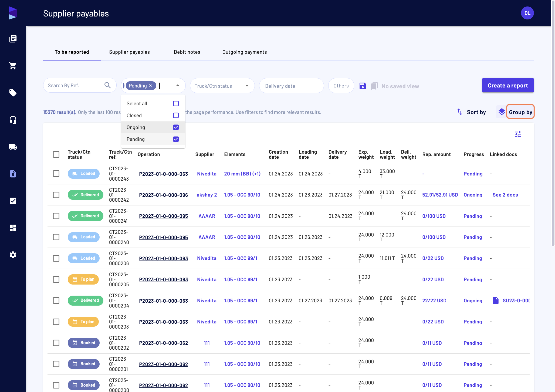Viewport: 555px width, 392px height.
Task: Uncheck the Pending option in the list
Action: pos(176,139)
